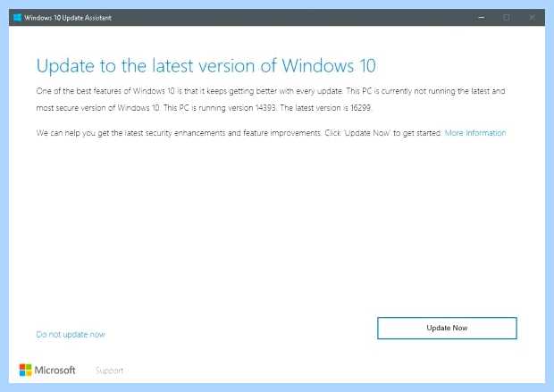The image size is (554, 392).
Task: Click the 'Windows 10 Update Assistant' window title
Action: 68,18
